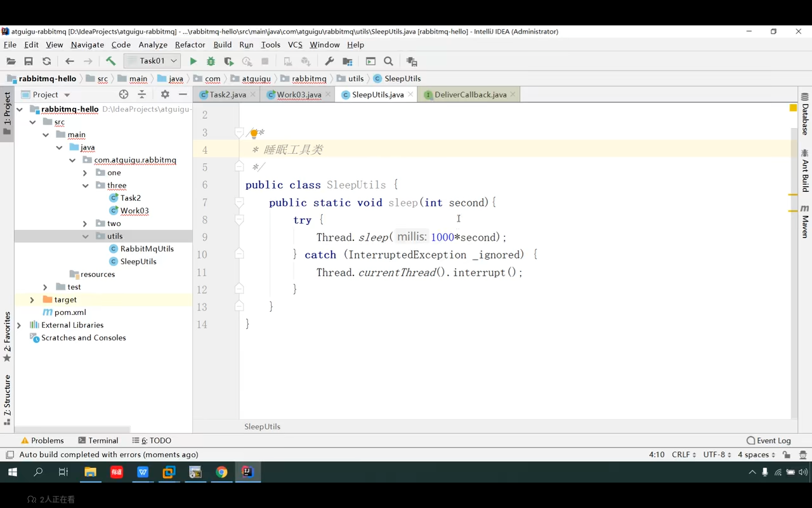Image resolution: width=812 pixels, height=508 pixels.
Task: Open the 4 spaces indent selector
Action: (x=757, y=455)
